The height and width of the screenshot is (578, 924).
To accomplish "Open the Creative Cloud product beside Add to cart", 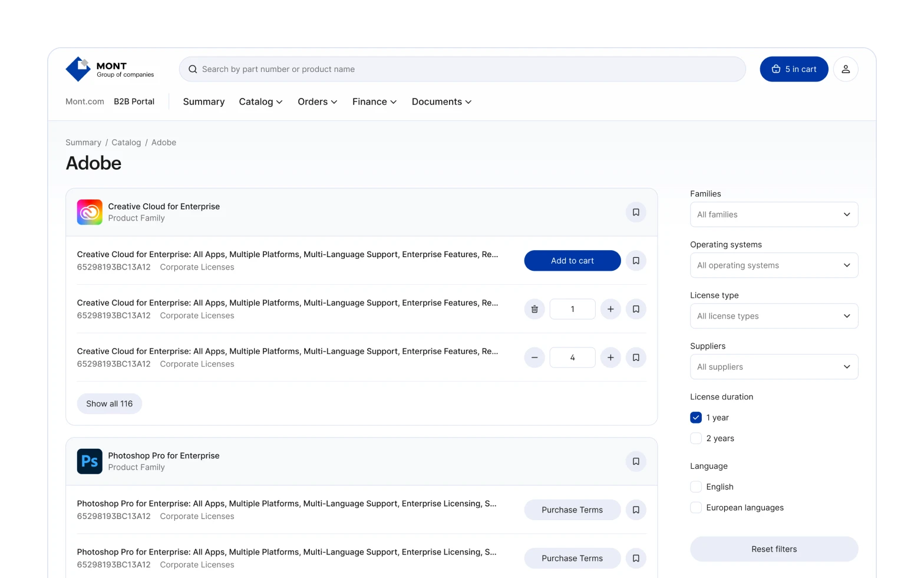I will click(x=288, y=254).
